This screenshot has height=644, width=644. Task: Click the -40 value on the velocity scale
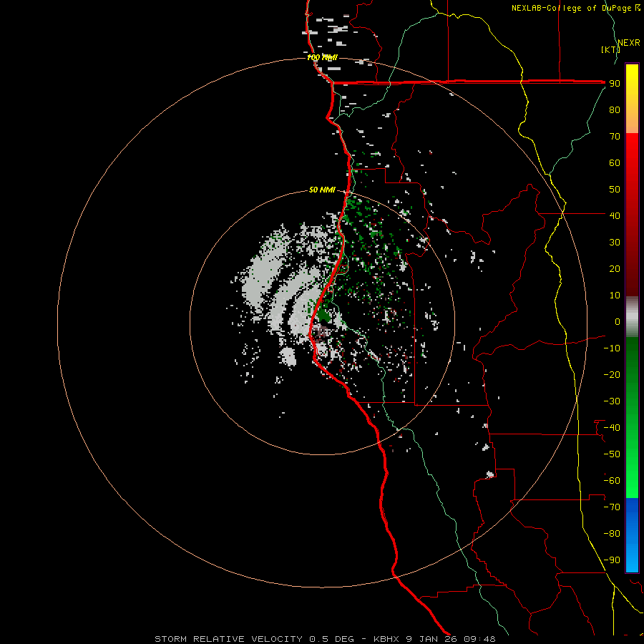[612, 428]
